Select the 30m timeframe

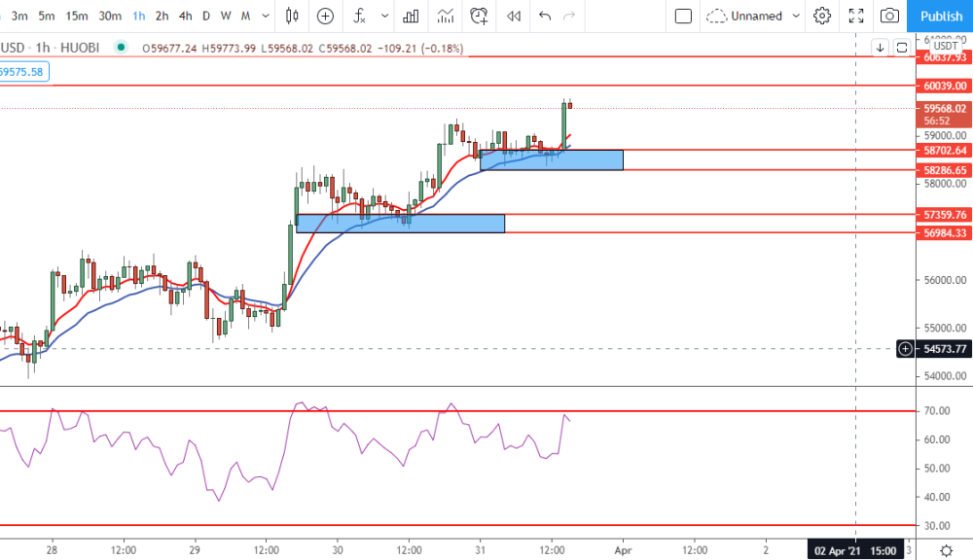click(x=110, y=17)
